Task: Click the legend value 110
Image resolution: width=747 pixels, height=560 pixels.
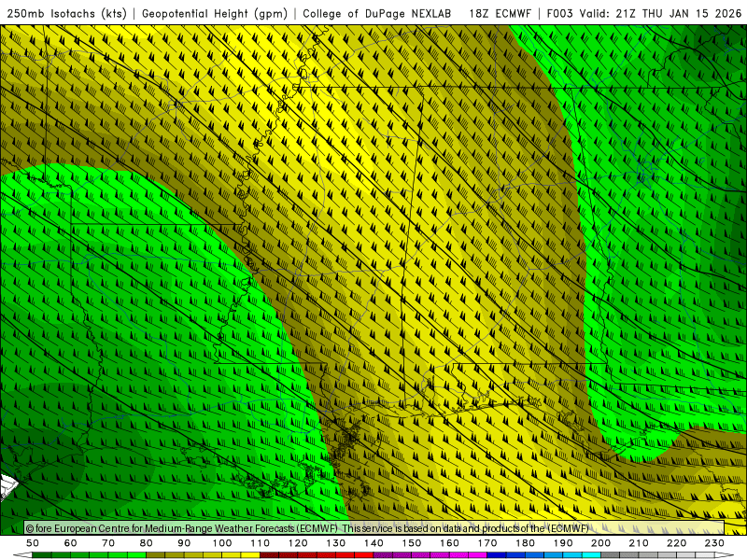Action: (261, 543)
